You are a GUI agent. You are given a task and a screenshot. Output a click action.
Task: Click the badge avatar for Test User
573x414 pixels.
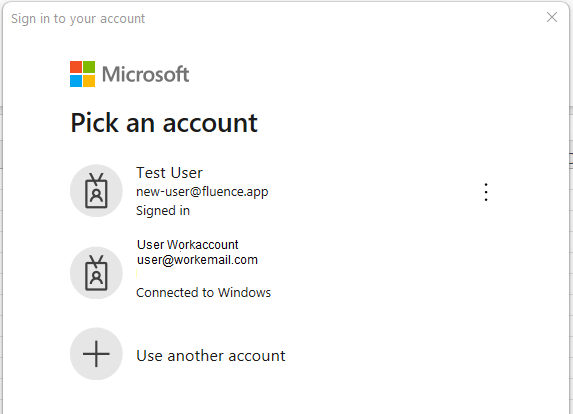[x=96, y=190]
